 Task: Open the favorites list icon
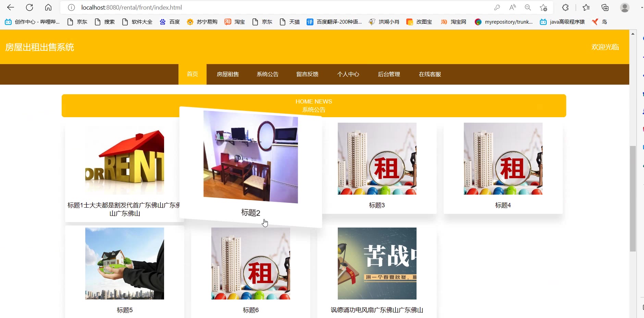pyautogui.click(x=586, y=7)
